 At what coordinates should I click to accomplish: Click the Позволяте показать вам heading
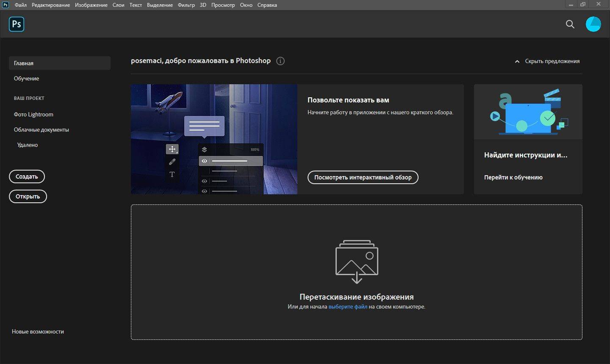pos(348,100)
